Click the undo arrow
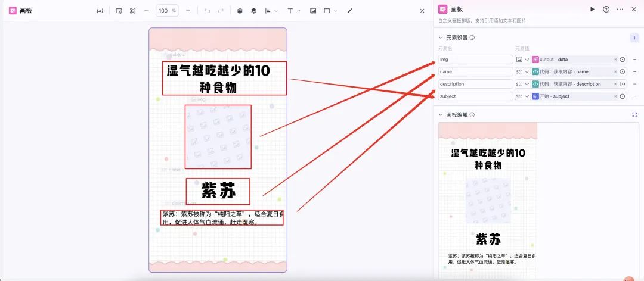This screenshot has height=281, width=644. (207, 11)
